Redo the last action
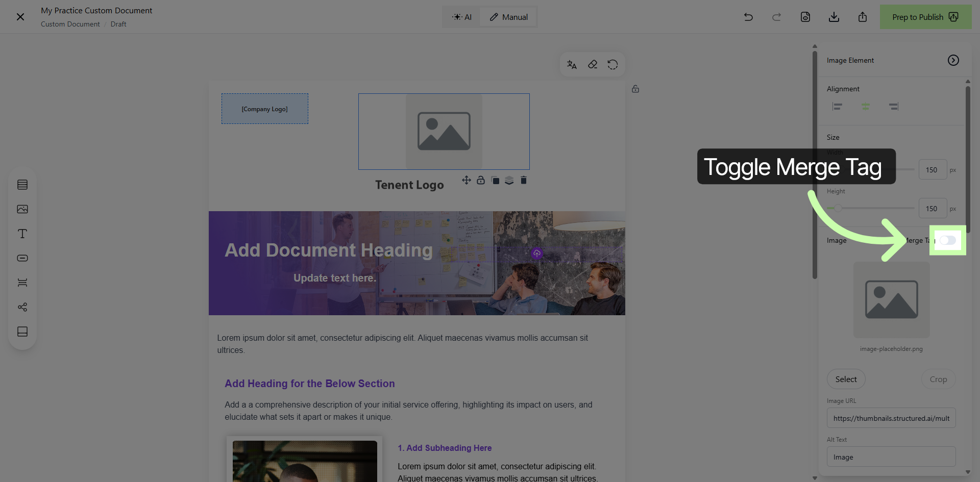This screenshot has width=980, height=482. [777, 17]
